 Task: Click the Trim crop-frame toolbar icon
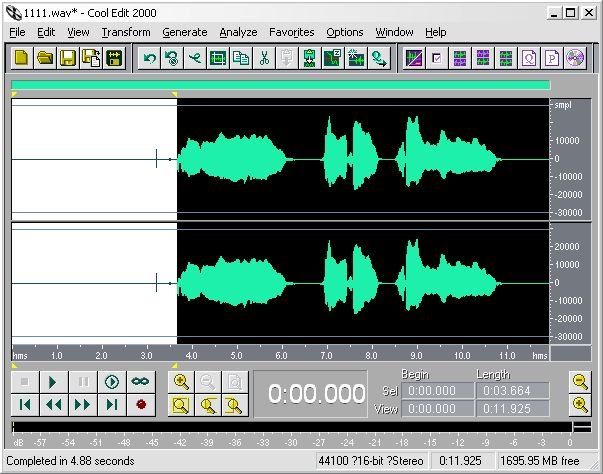218,58
